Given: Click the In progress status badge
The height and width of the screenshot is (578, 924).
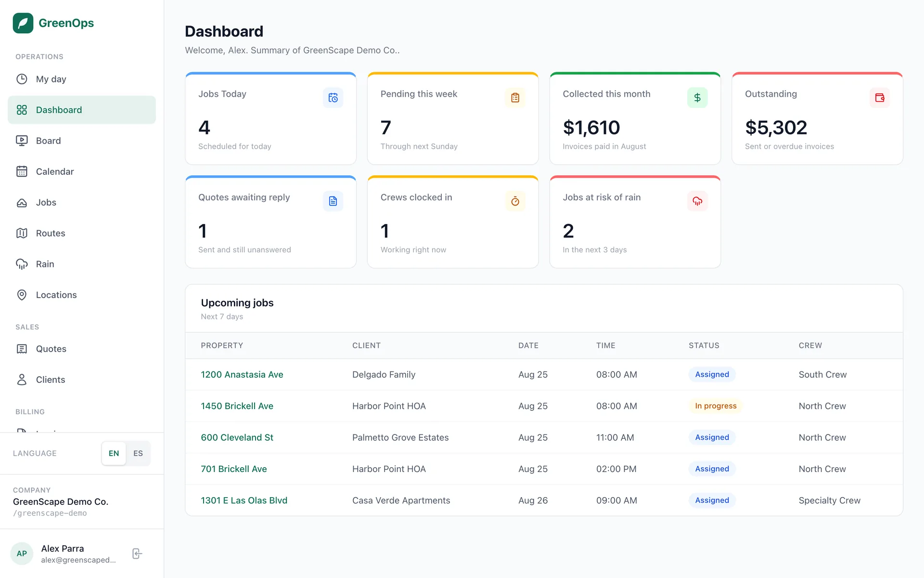Looking at the screenshot, I should pyautogui.click(x=716, y=406).
